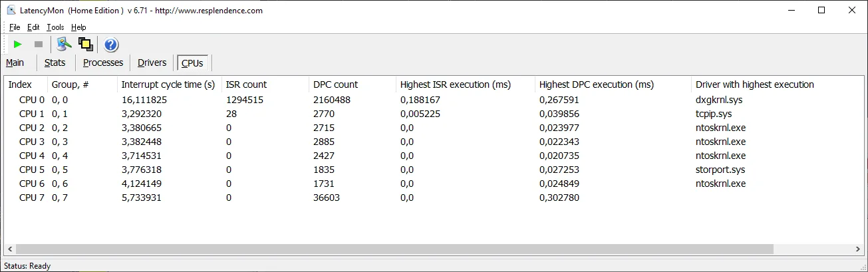Minimize the LatencyMon window
This screenshot has height=272, width=868.
[792, 10]
